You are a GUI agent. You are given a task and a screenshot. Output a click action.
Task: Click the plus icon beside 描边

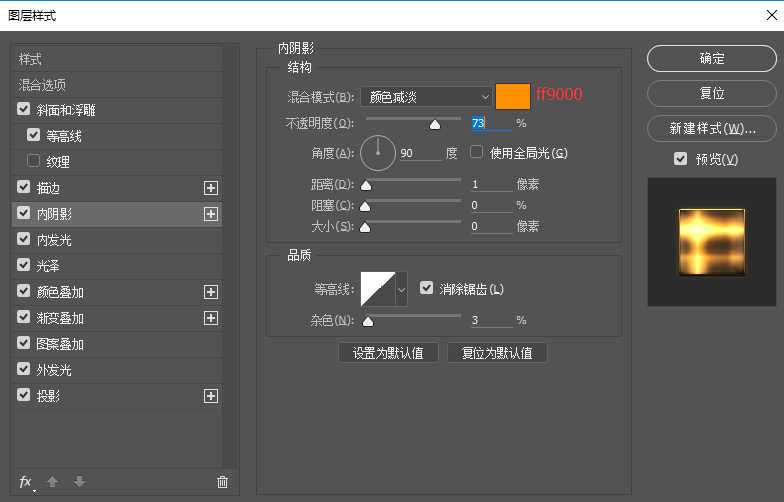(x=210, y=188)
